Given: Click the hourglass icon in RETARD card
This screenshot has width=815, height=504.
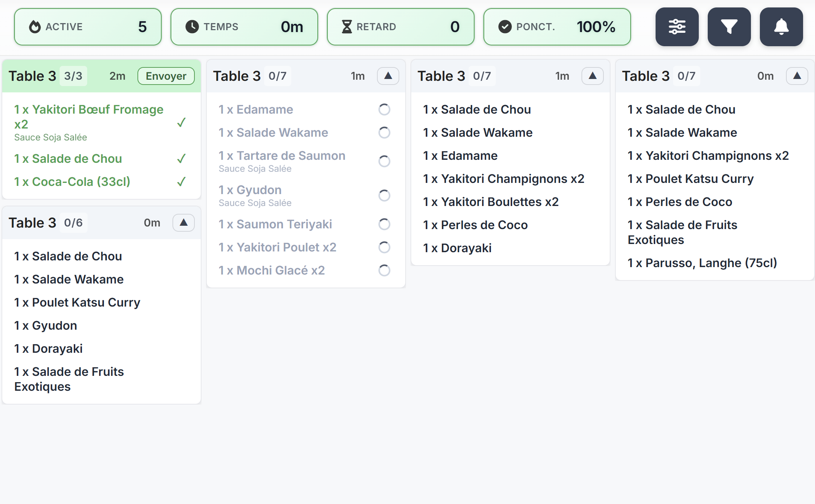Looking at the screenshot, I should pyautogui.click(x=347, y=27).
